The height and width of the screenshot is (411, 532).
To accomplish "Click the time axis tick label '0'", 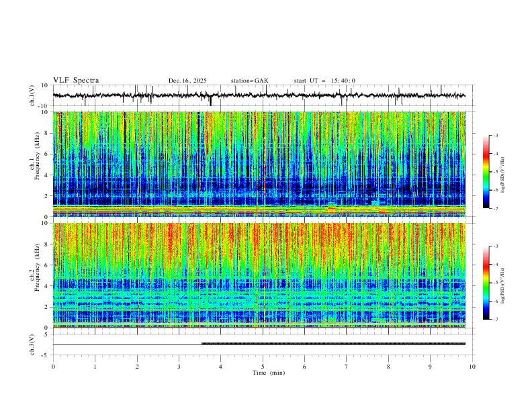I will [53, 367].
